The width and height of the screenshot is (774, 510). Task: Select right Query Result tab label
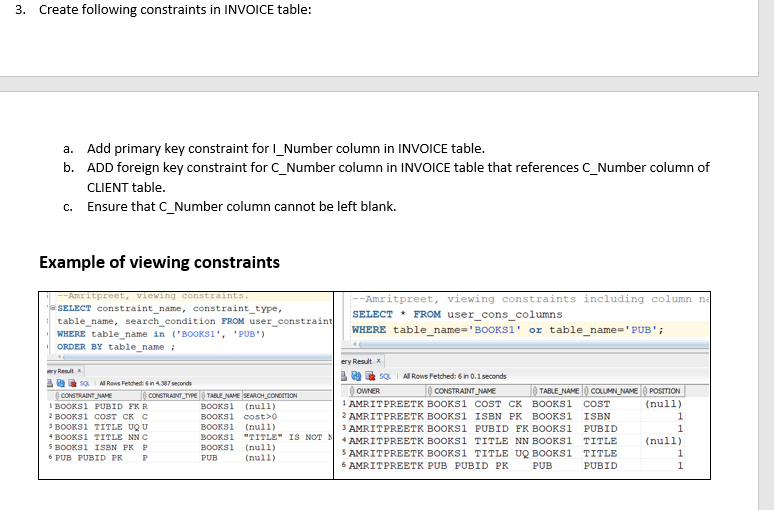(x=356, y=361)
